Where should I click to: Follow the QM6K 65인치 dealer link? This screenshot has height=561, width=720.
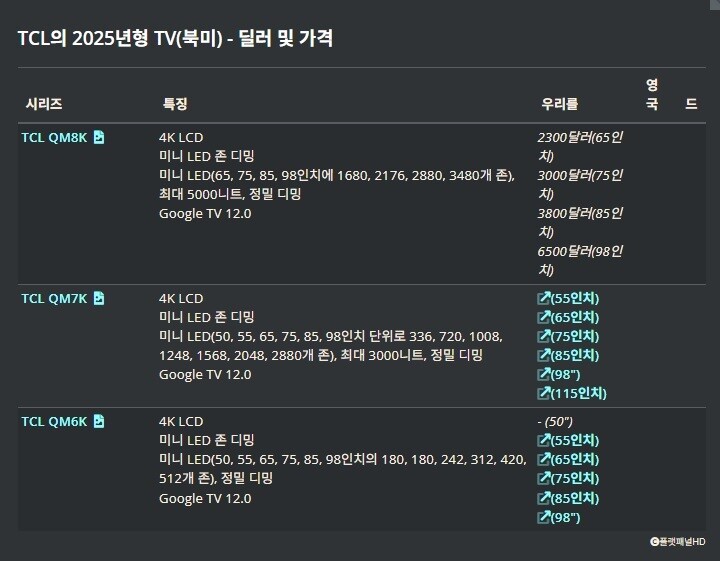pos(568,459)
